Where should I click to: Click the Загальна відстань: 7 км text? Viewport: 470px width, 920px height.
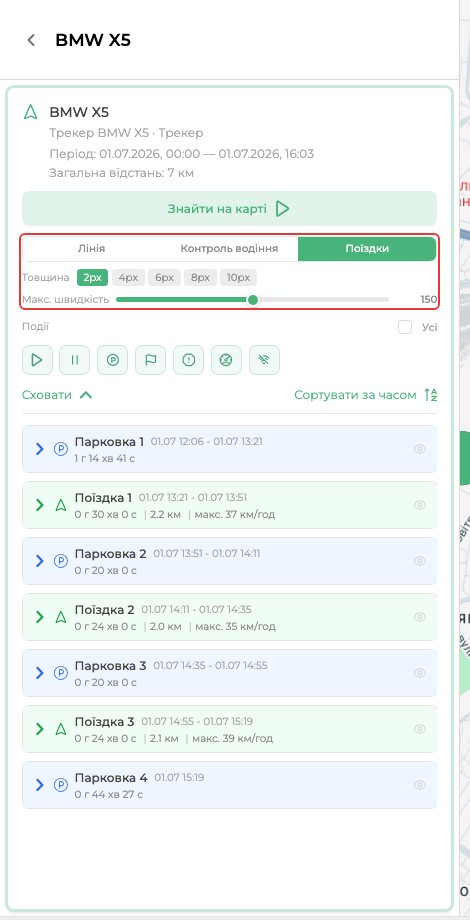coord(121,173)
